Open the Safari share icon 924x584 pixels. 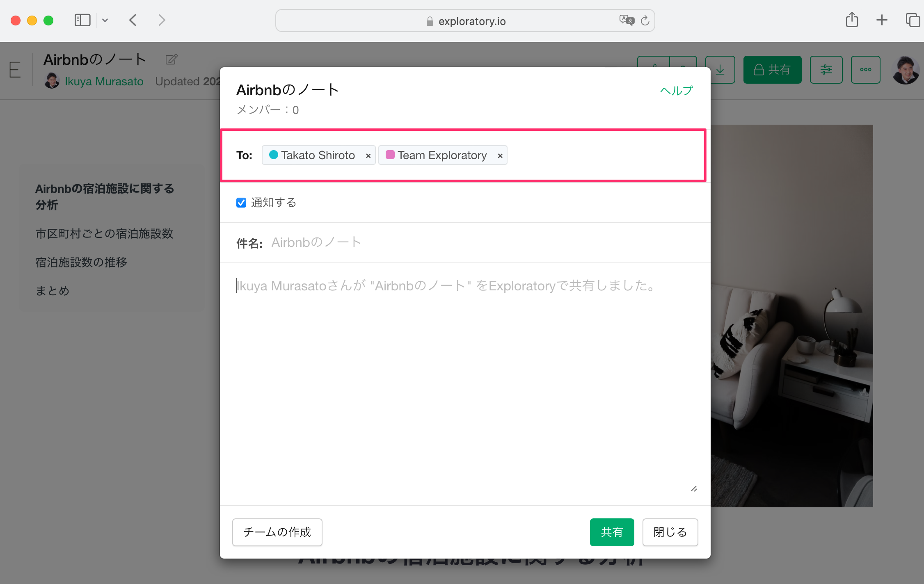[x=852, y=20]
